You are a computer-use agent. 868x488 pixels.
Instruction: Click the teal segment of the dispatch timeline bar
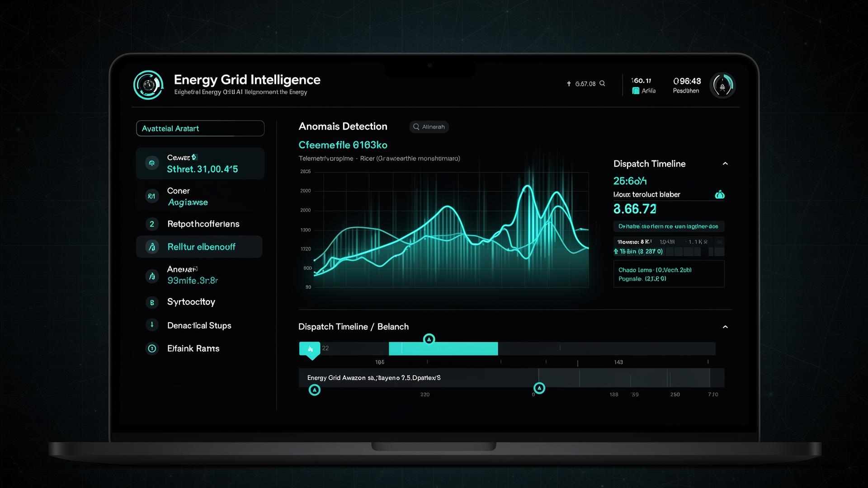click(443, 348)
